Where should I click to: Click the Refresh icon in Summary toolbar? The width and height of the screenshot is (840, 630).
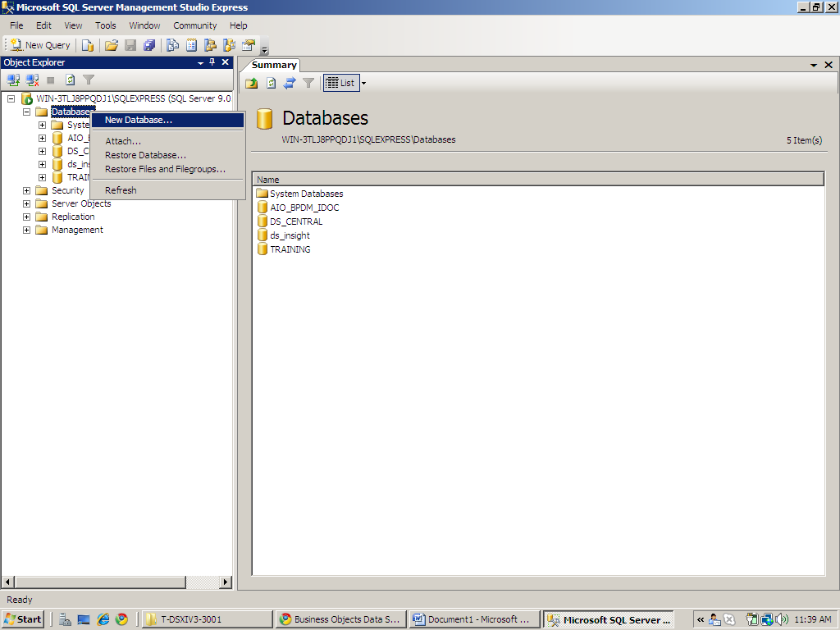pyautogui.click(x=271, y=83)
